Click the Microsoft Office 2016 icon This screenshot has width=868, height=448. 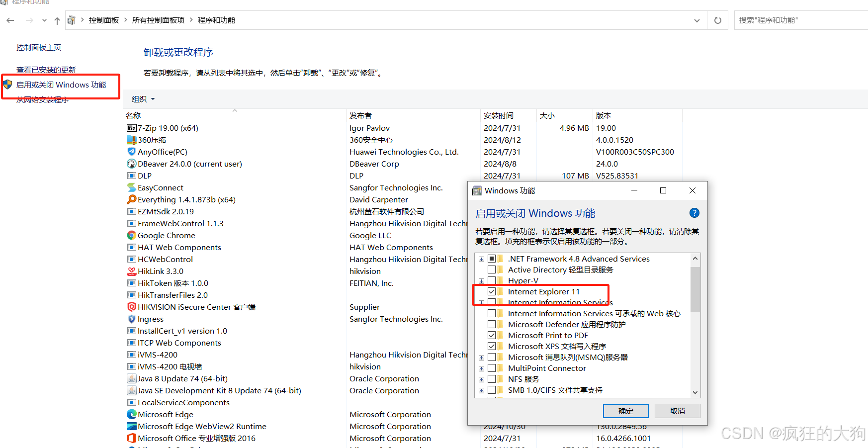click(131, 438)
